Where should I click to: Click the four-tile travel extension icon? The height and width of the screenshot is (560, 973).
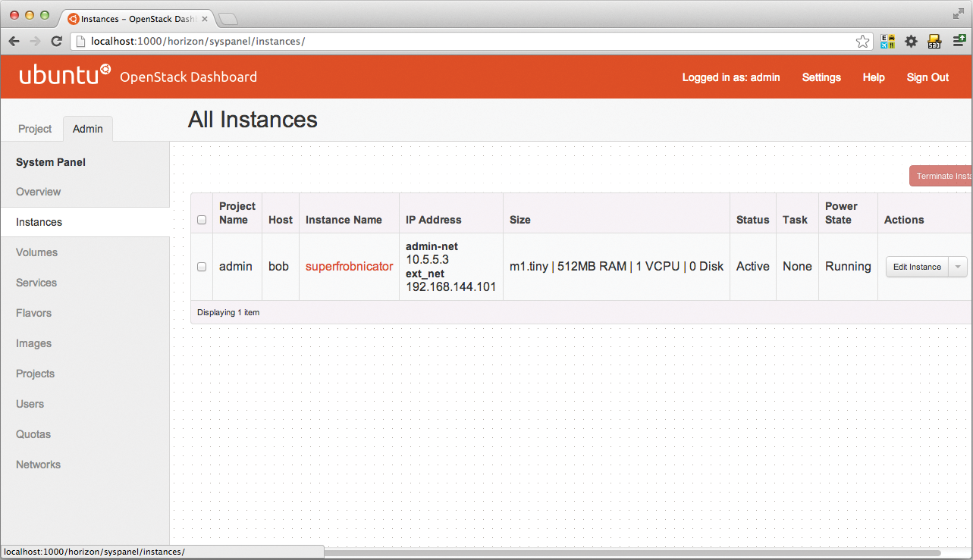[x=887, y=42]
